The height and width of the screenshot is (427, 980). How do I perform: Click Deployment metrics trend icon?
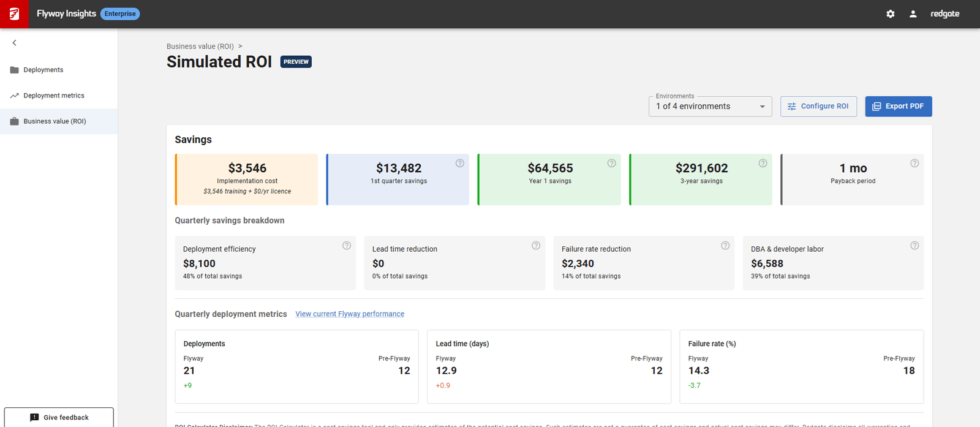[15, 96]
